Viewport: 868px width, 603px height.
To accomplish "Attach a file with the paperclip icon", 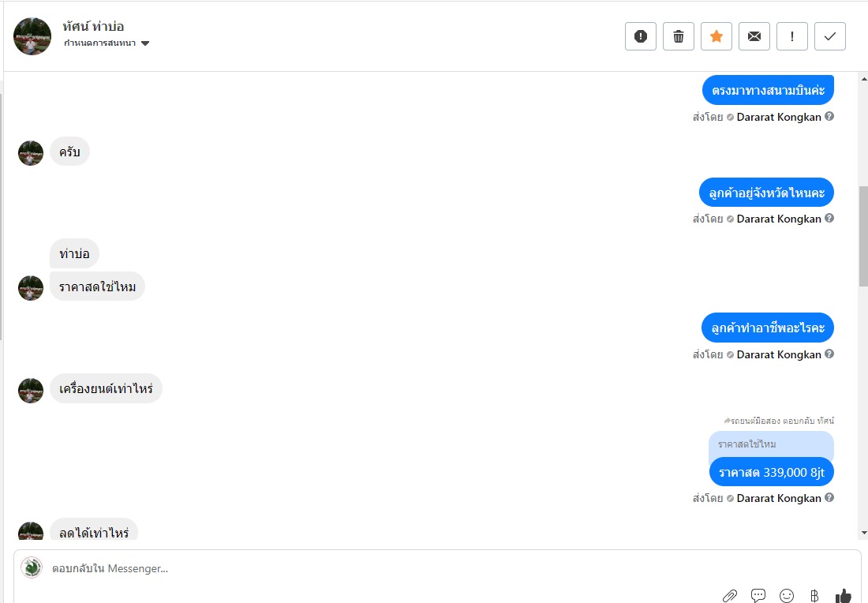I will point(730,596).
